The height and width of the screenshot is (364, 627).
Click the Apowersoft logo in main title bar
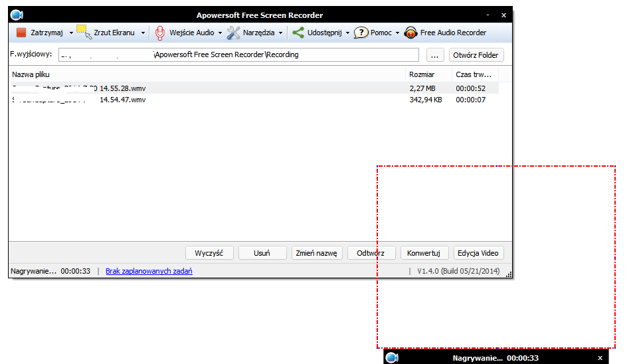click(17, 15)
